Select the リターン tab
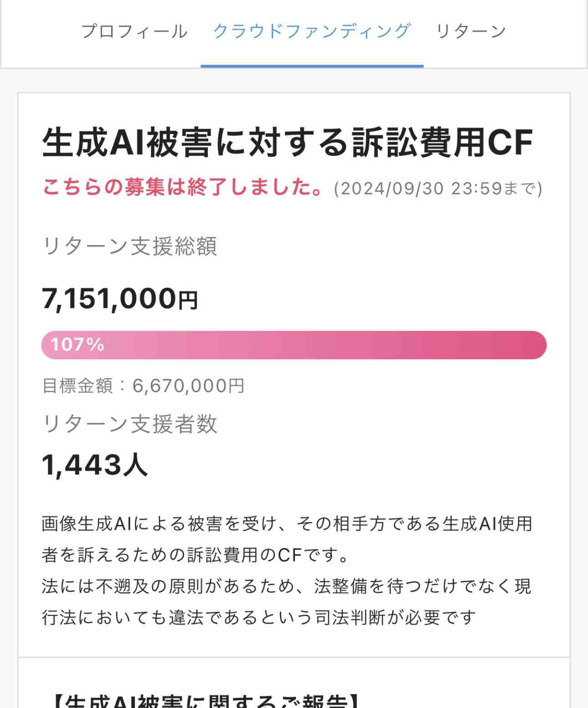 tap(471, 31)
